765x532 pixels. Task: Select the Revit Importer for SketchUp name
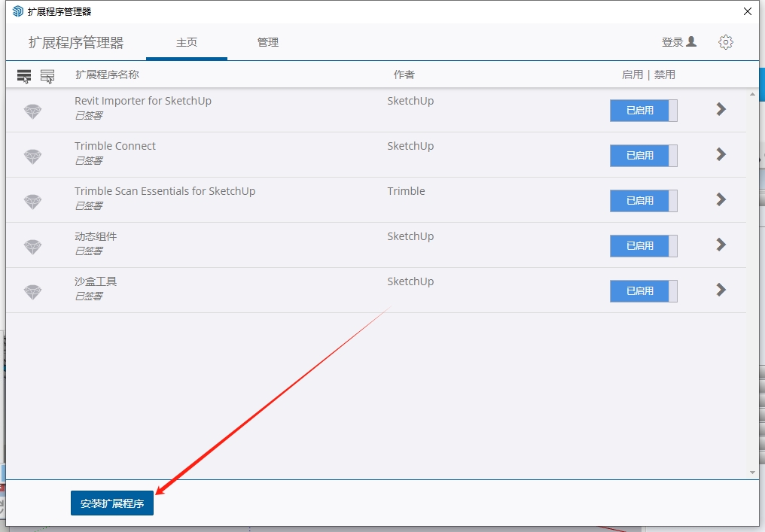click(143, 101)
